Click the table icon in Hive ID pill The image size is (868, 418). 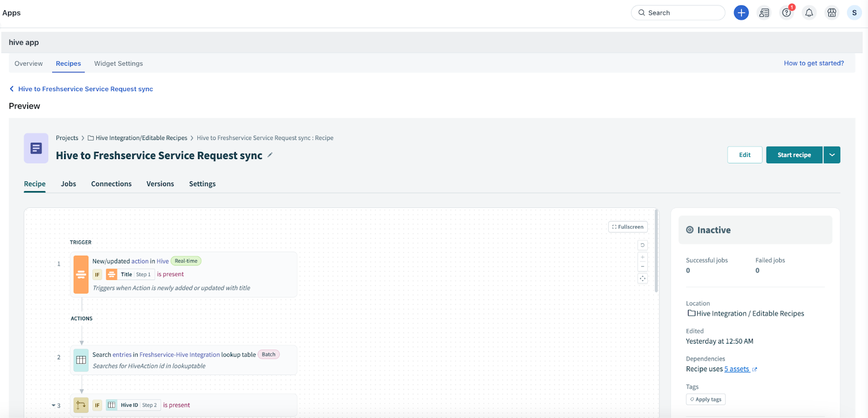tap(111, 405)
